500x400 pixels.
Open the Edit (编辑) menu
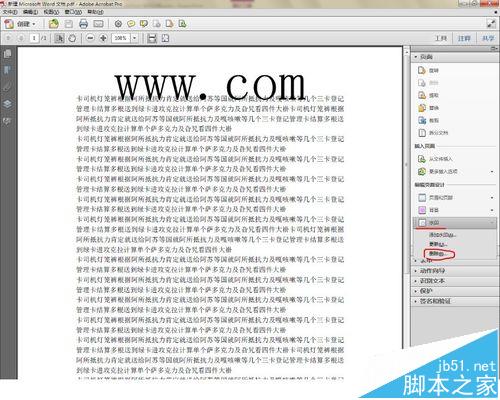30,12
